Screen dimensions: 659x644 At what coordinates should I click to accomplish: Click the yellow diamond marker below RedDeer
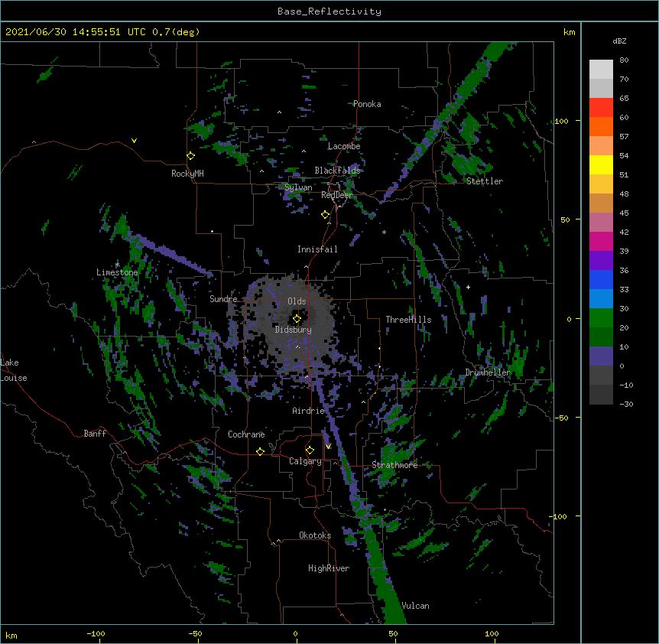click(x=326, y=215)
